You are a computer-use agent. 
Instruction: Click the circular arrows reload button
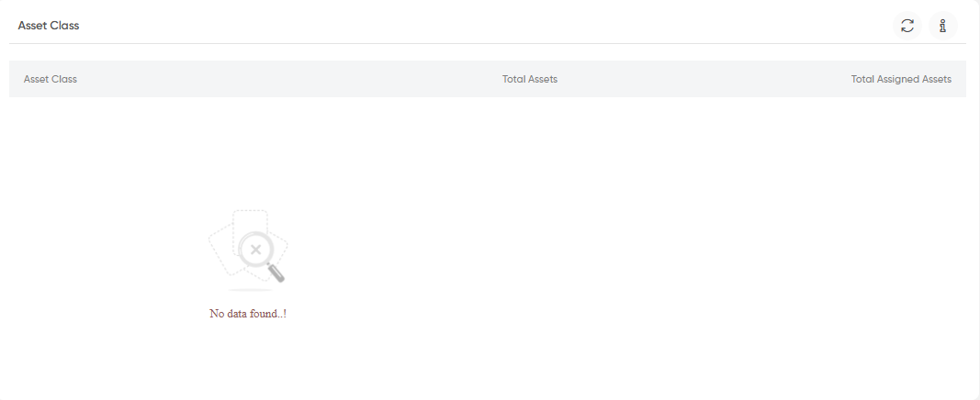click(x=907, y=26)
